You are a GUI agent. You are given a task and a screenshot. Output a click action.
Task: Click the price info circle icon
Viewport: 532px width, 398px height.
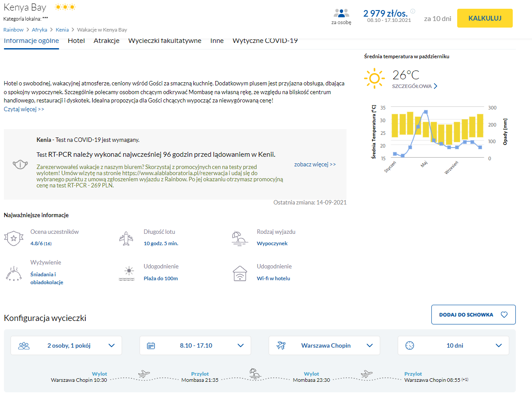[413, 11]
